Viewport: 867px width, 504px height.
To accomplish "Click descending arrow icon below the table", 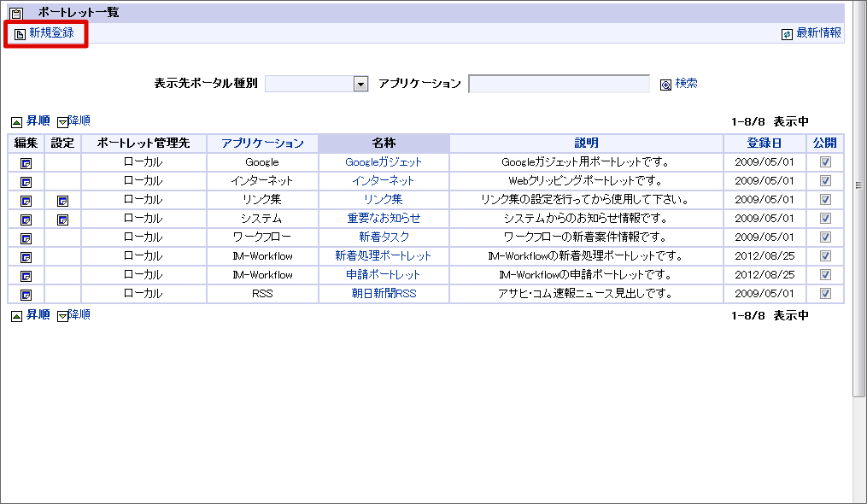I will 62,316.
